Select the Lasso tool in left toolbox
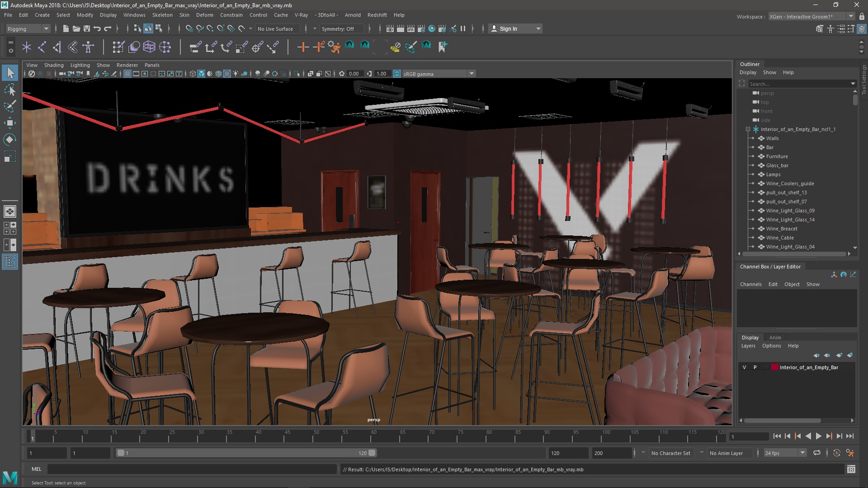The height and width of the screenshot is (488, 868). click(x=10, y=90)
